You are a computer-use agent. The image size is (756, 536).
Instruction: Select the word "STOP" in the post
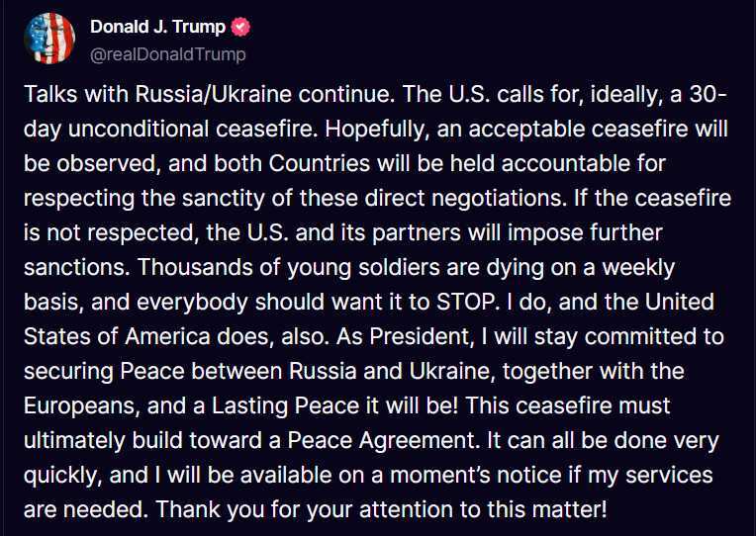[465, 303]
